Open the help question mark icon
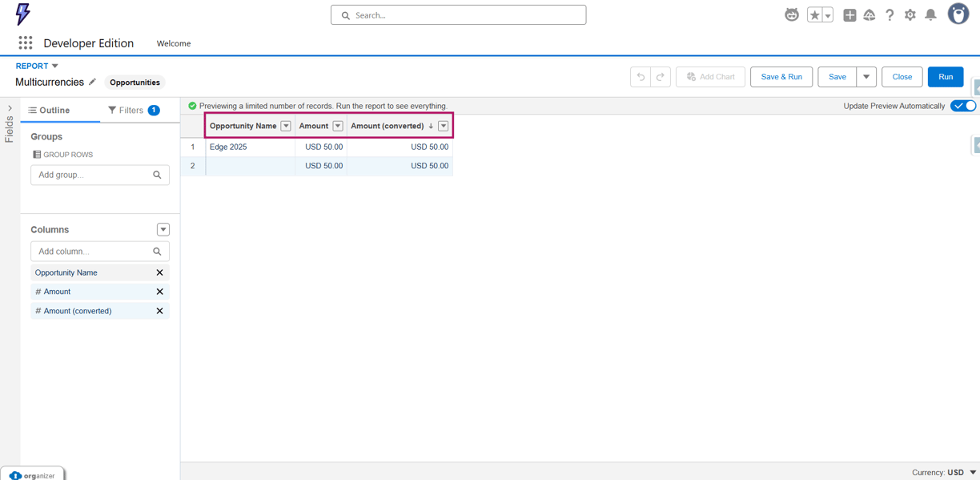 tap(890, 14)
